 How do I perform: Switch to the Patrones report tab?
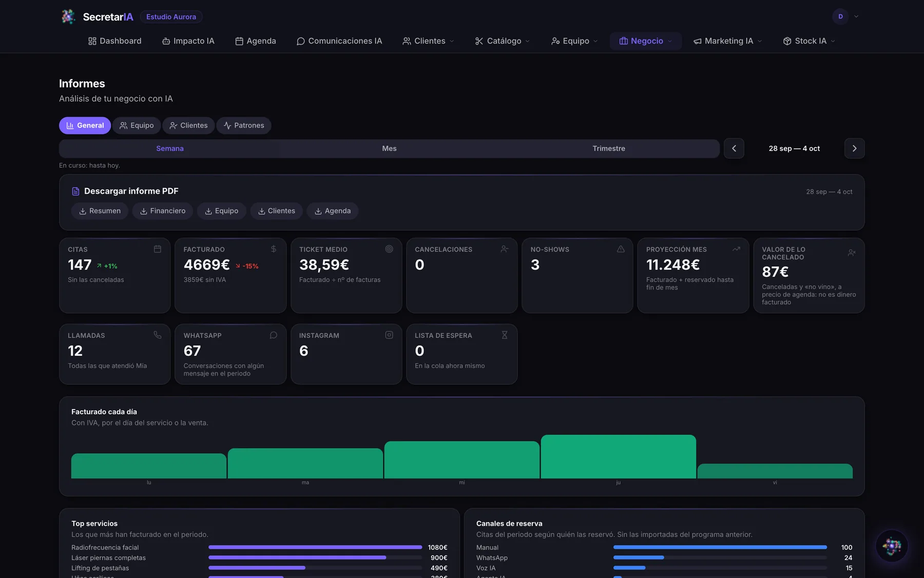[244, 125]
